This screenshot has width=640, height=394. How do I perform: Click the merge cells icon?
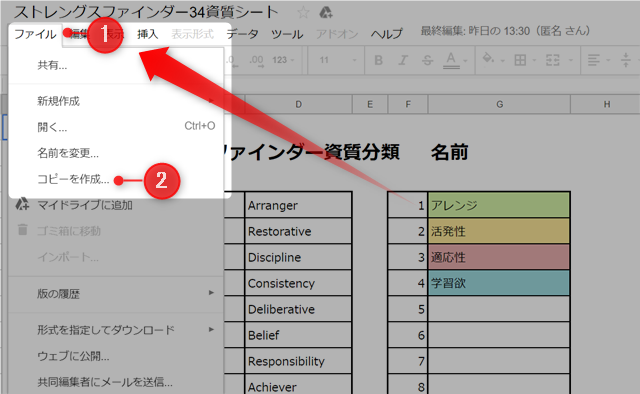553,60
